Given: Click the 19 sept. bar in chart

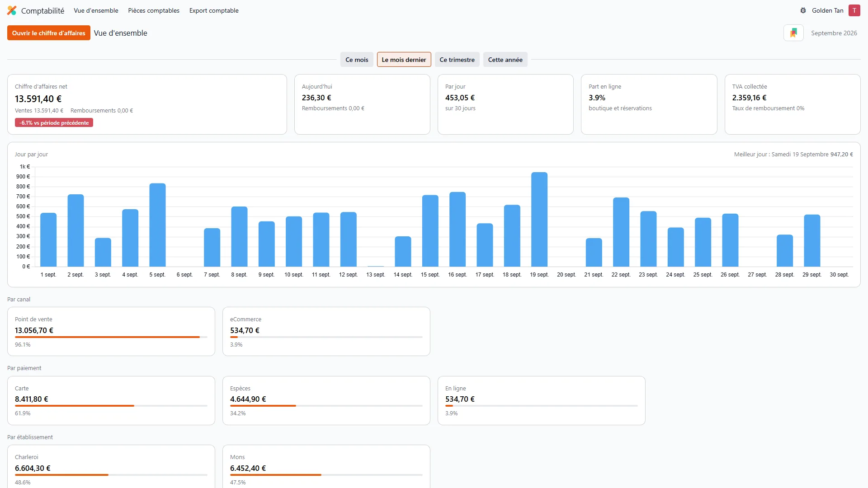Looking at the screenshot, I should click(x=539, y=219).
